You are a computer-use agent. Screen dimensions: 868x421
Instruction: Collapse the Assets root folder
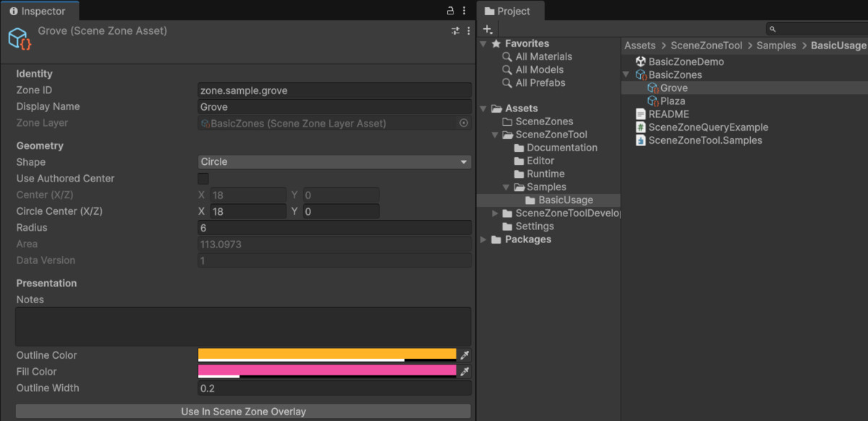click(483, 109)
